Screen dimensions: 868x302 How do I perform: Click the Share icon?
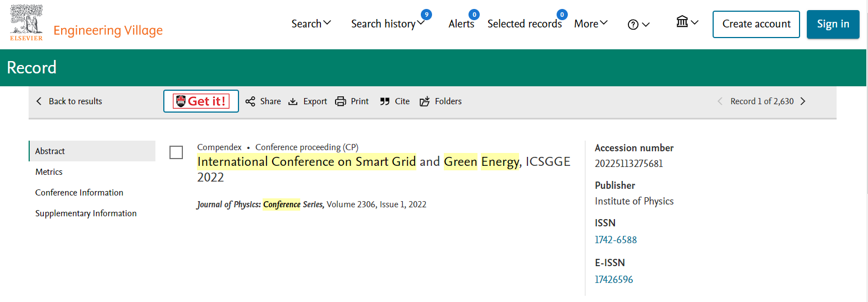click(x=250, y=101)
